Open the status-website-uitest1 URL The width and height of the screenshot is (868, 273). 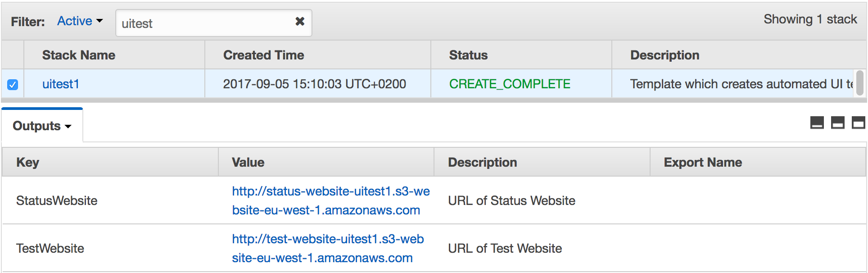point(330,200)
